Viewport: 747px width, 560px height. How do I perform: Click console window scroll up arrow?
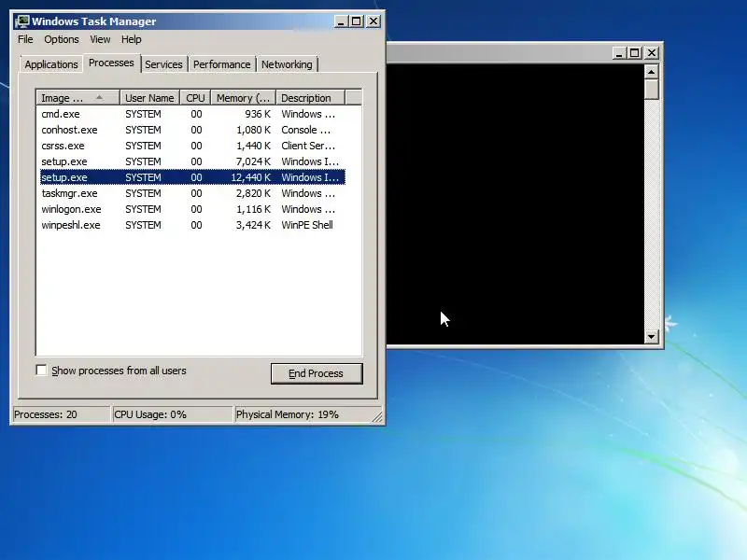[x=651, y=72]
